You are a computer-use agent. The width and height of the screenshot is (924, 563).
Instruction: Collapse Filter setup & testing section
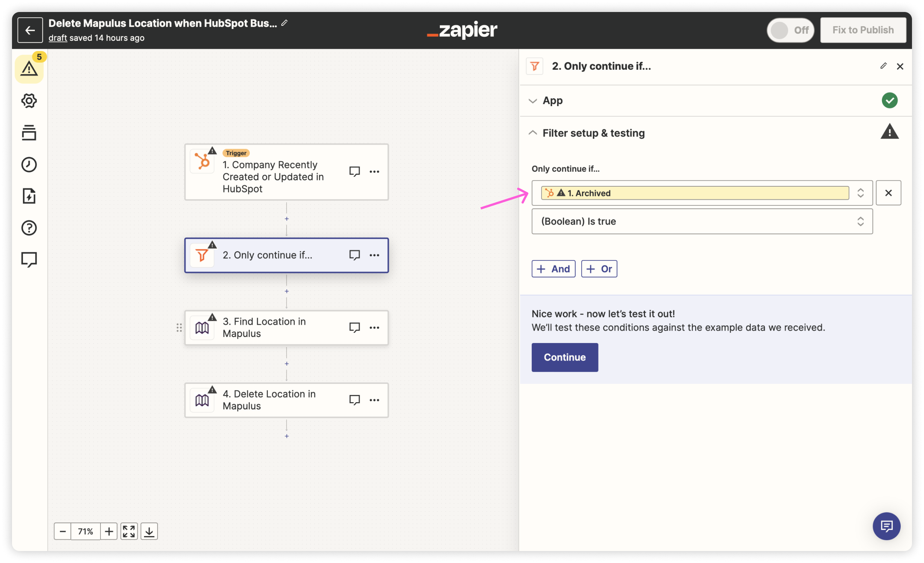coord(715,133)
